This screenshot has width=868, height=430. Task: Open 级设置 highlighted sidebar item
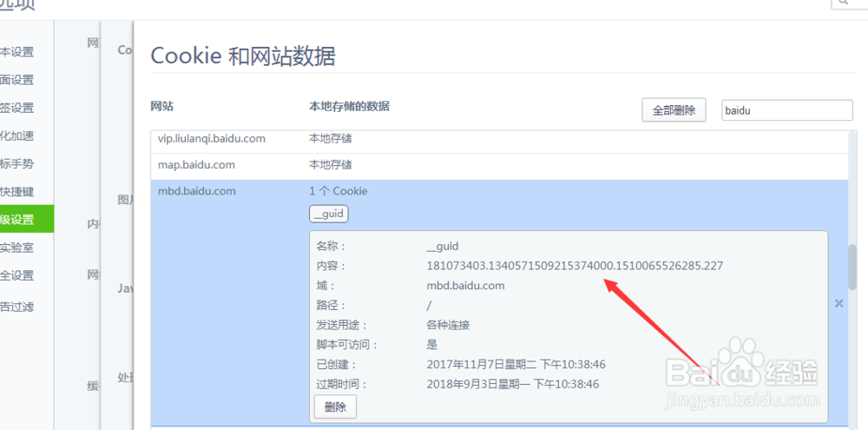[27, 220]
